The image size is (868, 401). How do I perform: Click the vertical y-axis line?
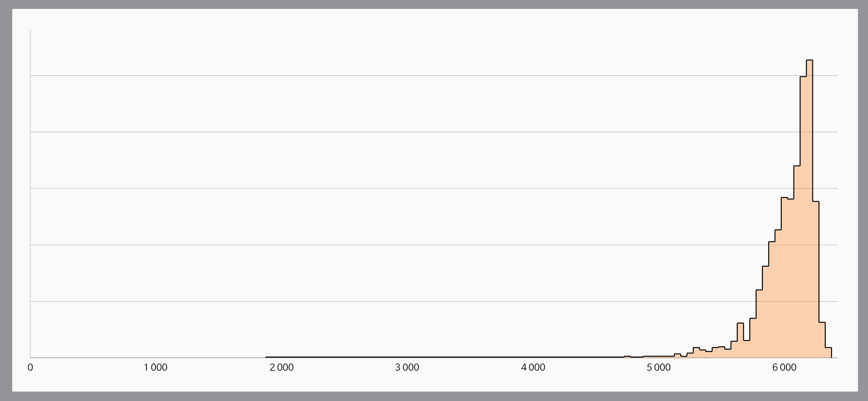[30, 194]
